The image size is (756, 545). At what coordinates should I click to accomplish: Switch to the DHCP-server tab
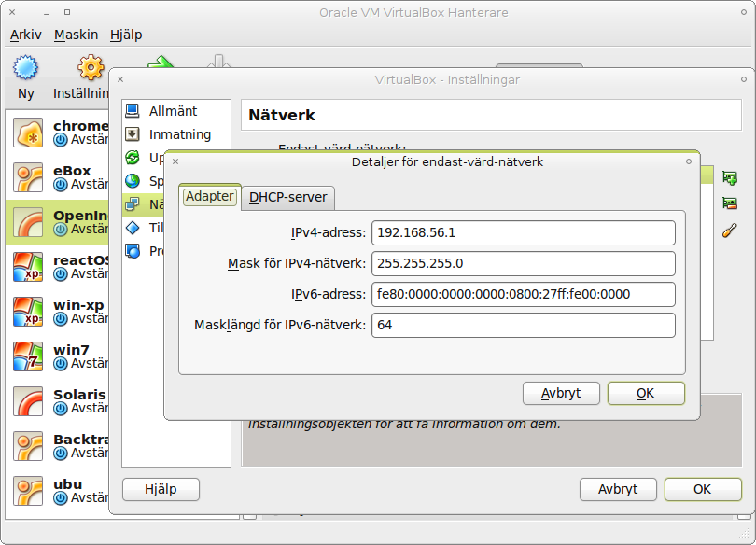tap(288, 197)
